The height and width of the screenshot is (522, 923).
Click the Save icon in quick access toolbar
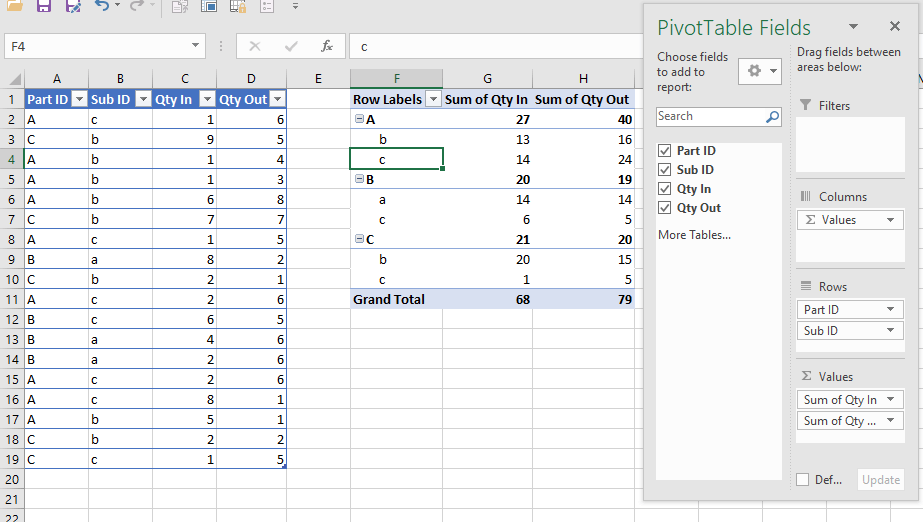tap(44, 6)
